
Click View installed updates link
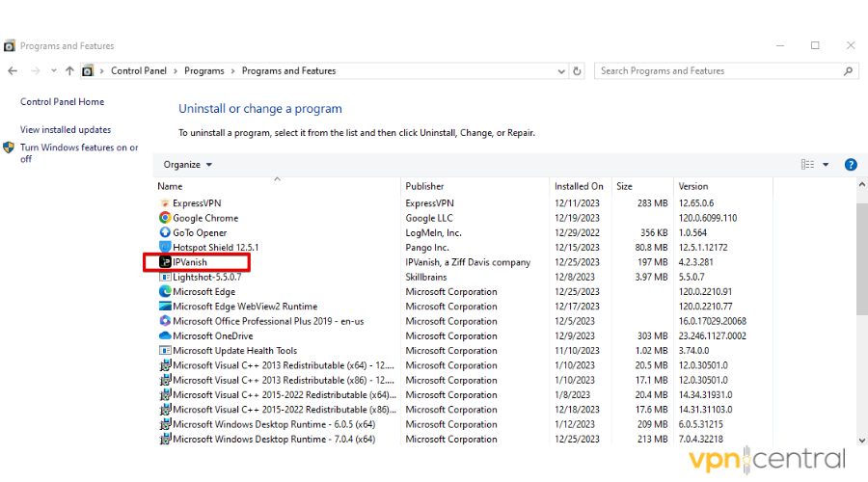tap(66, 130)
